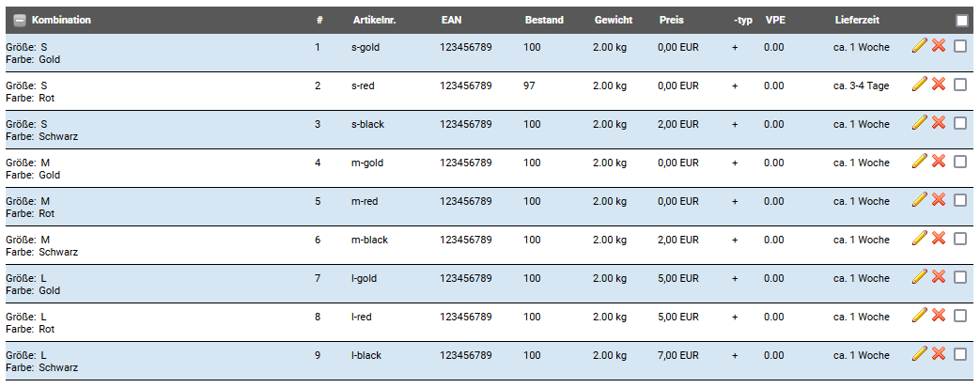The image size is (980, 388).
Task: Delete the s-red combination row
Action: tap(938, 85)
